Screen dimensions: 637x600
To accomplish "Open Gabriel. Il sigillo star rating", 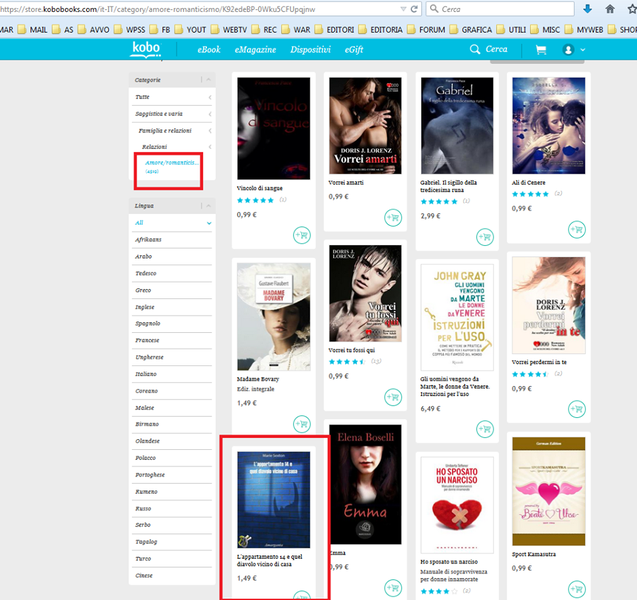I will (439, 201).
